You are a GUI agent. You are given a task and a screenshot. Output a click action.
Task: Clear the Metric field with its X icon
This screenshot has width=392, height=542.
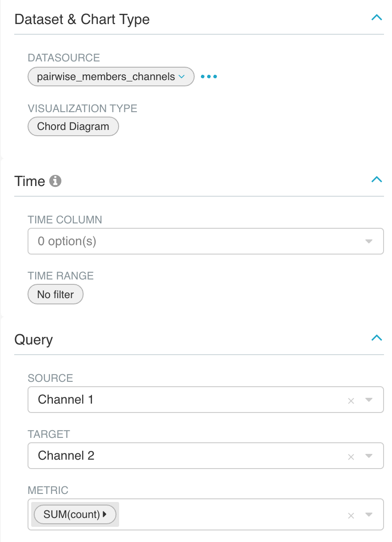[x=351, y=515]
